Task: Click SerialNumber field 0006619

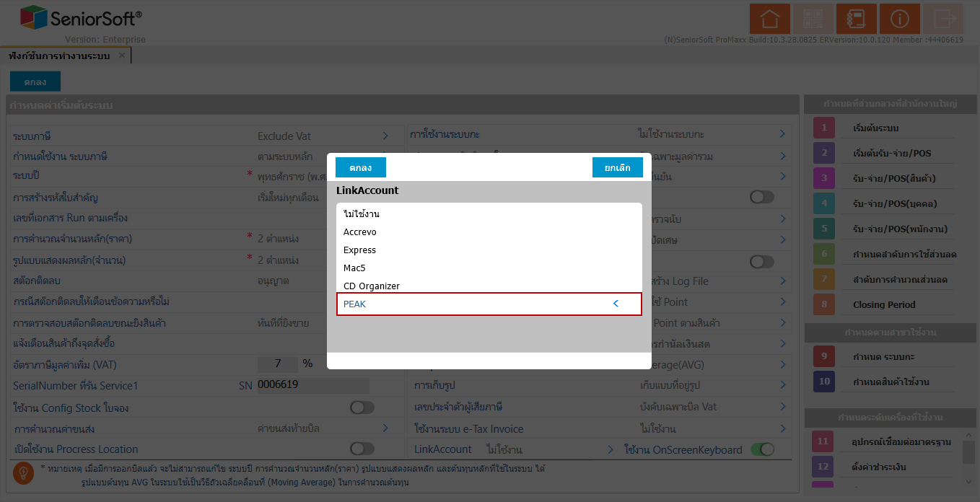Action: 312,385
